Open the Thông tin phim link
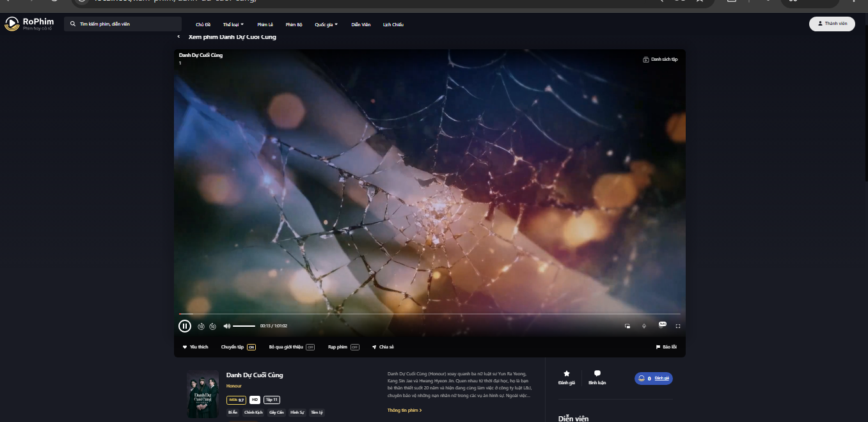The image size is (868, 422). pos(403,410)
